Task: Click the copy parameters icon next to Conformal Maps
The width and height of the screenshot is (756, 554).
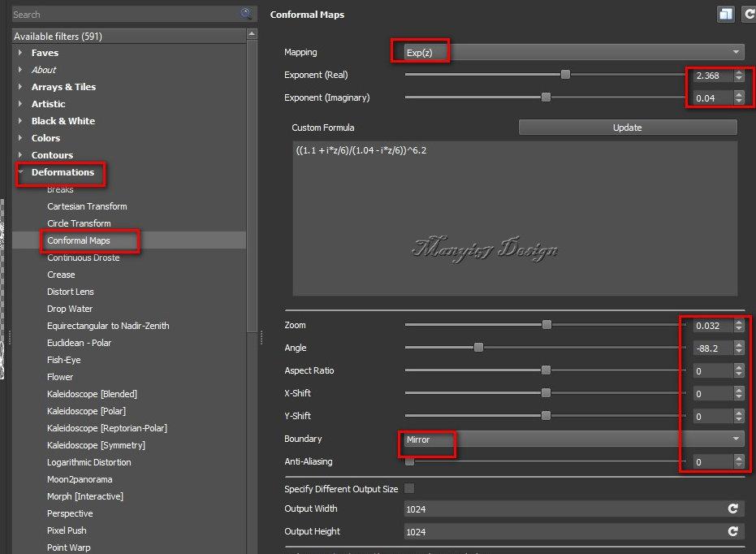Action: tap(725, 15)
